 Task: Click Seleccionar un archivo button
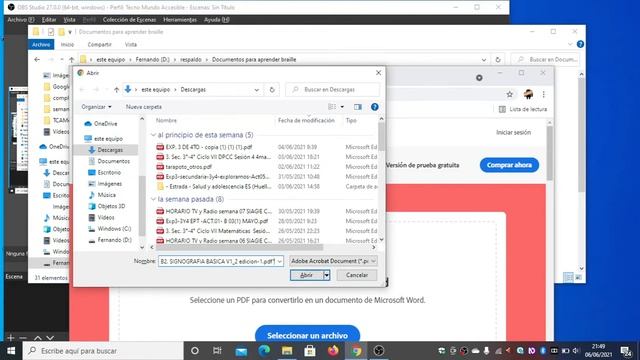(307, 335)
